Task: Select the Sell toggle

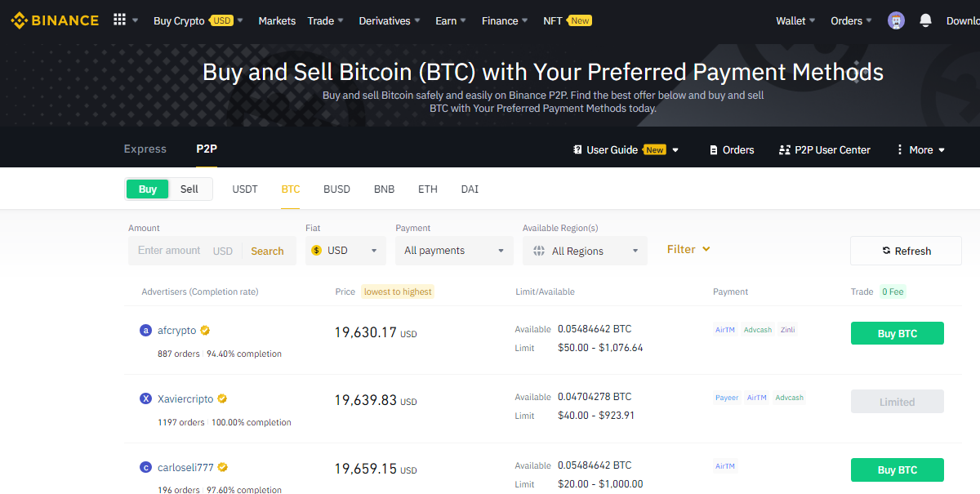Action: 189,189
